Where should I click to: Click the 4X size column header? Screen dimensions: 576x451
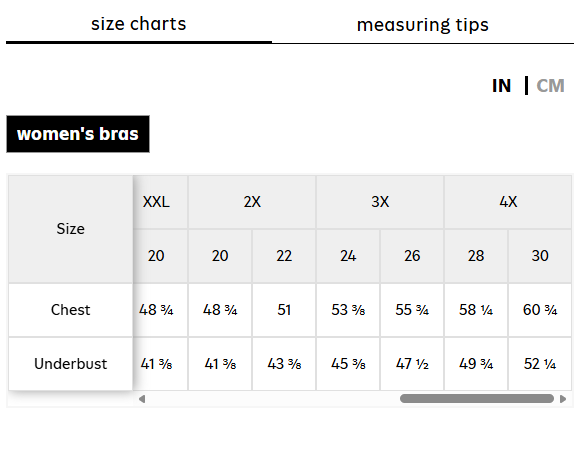(508, 202)
